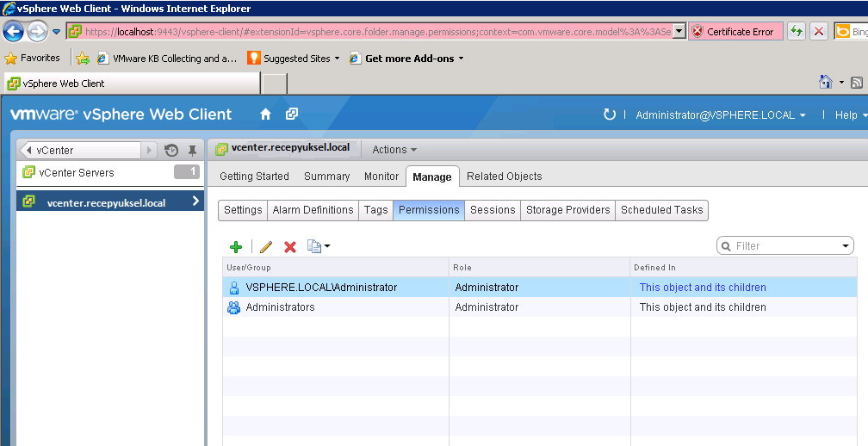Screen dimensions: 868x446
Task: Open VMware KB Collecting favorite link
Action: click(167, 58)
